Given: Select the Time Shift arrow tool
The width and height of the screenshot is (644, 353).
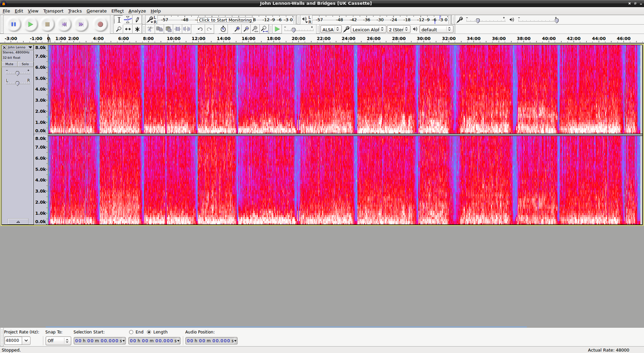Looking at the screenshot, I should pos(128,29).
